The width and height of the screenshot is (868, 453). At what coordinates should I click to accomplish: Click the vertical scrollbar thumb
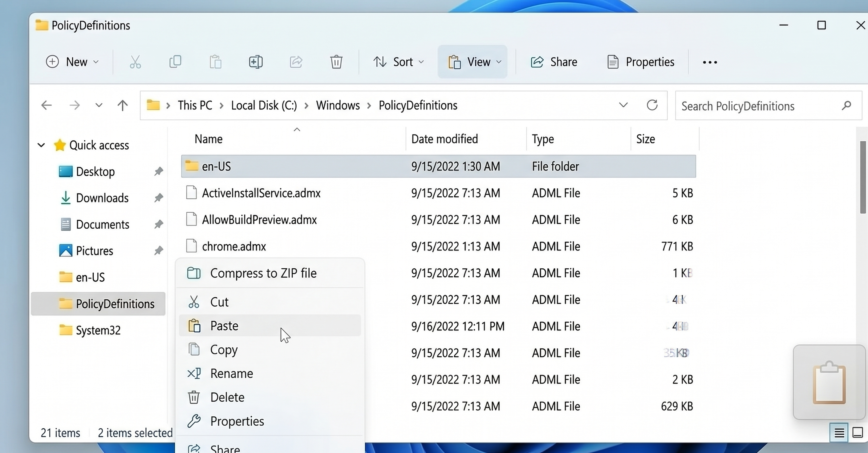tap(863, 177)
